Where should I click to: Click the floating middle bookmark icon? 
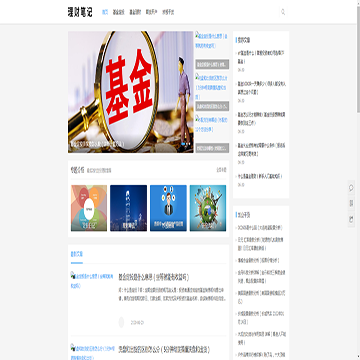351,203
